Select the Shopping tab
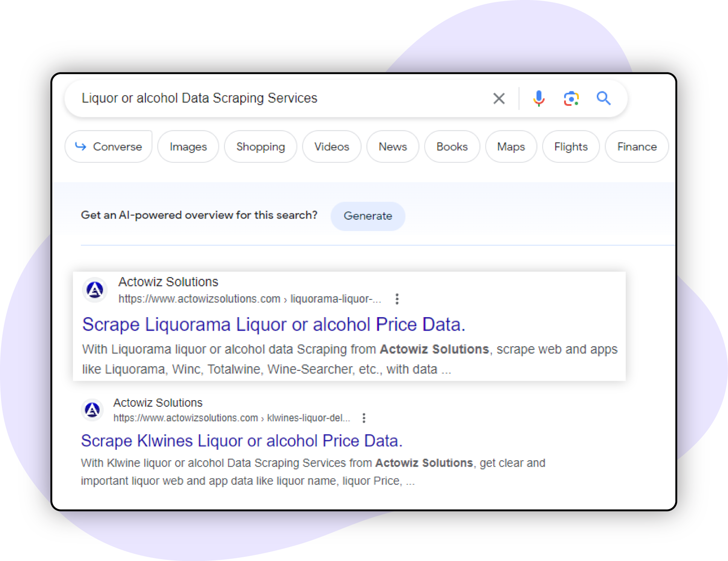The image size is (728, 561). point(260,147)
